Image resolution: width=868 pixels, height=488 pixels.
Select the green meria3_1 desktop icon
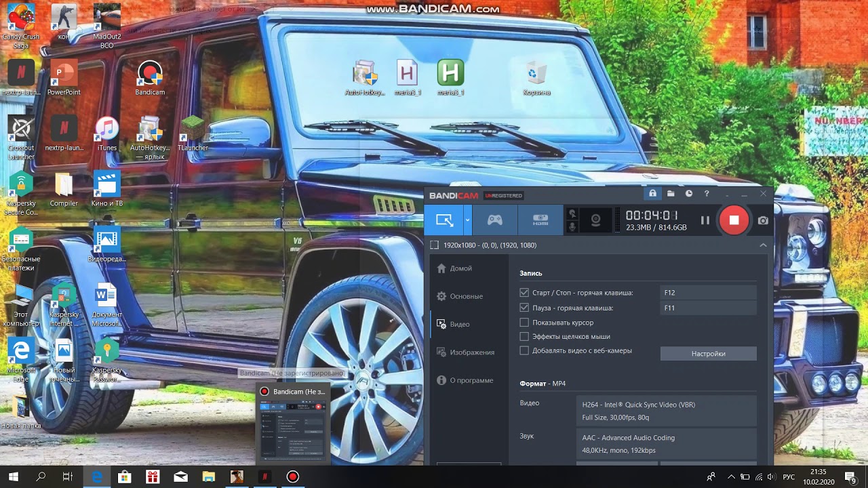point(450,78)
